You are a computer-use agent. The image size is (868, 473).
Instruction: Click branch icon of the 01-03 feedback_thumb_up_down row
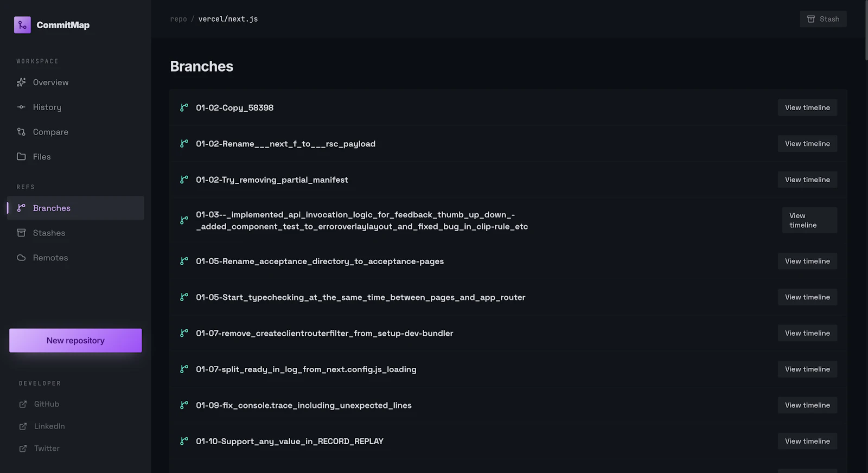pos(184,220)
